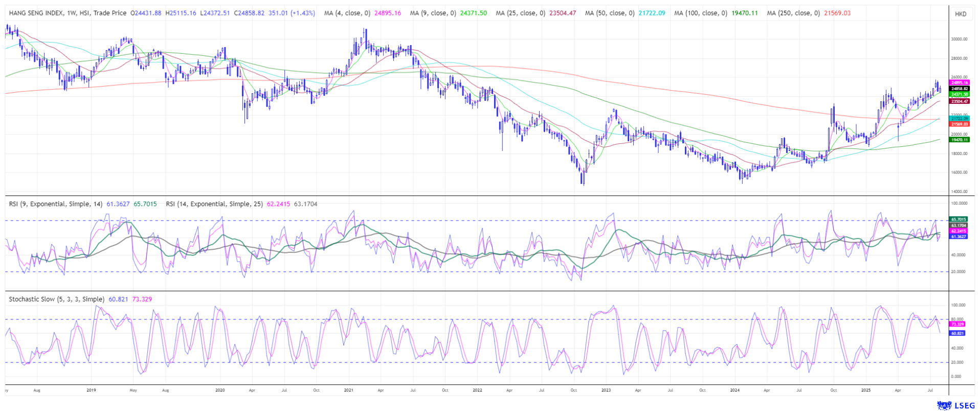Click the MA (4, close, 0) legend label

pyautogui.click(x=347, y=13)
